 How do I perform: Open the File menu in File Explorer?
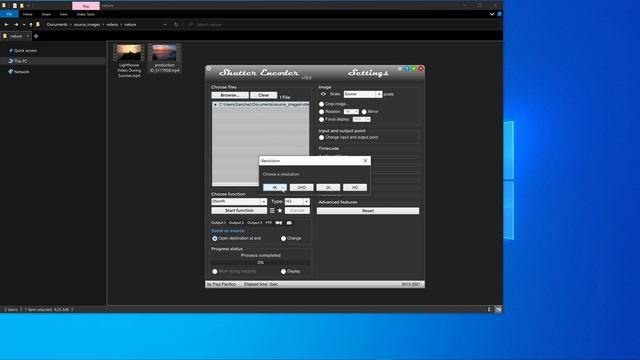coord(9,14)
